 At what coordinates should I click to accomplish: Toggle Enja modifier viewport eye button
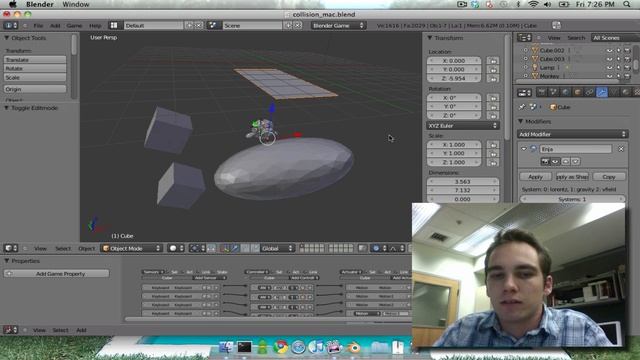(x=556, y=162)
